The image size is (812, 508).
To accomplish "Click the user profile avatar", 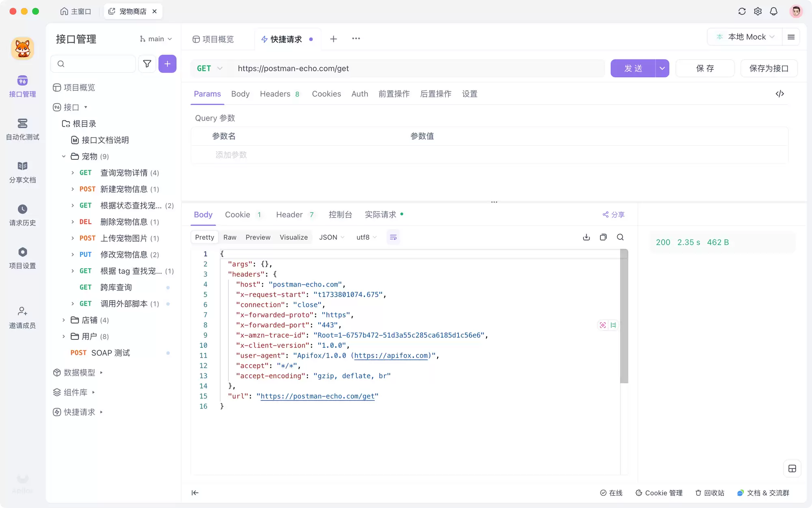I will pos(796,11).
